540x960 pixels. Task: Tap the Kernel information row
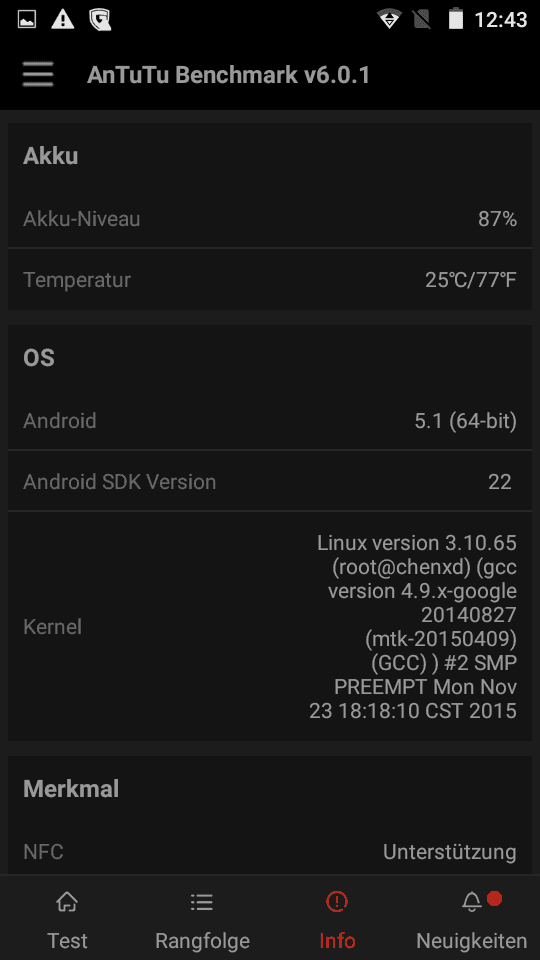(x=270, y=626)
